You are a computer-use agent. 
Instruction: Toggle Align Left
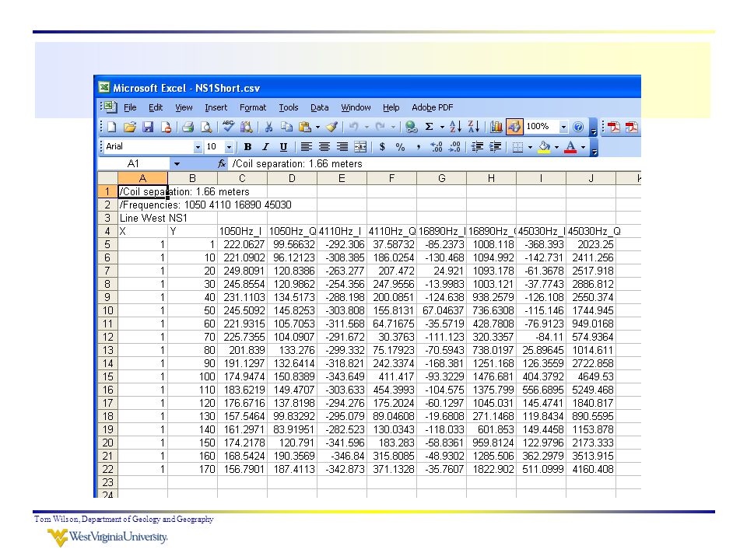coord(307,147)
